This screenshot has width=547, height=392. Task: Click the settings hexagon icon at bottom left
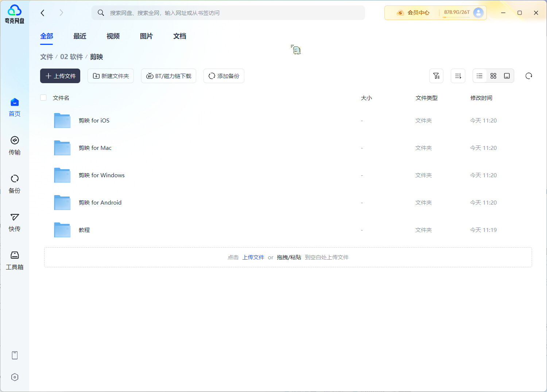[x=15, y=377]
